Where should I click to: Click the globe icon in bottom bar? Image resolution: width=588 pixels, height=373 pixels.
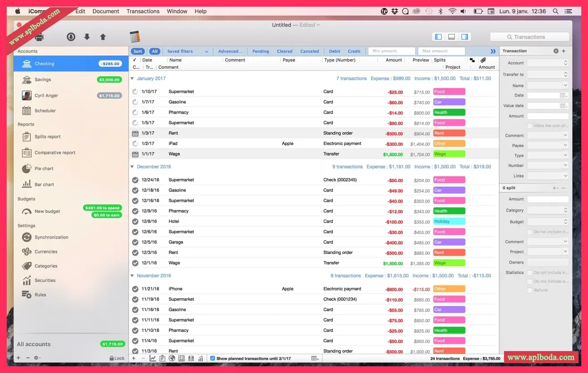pos(172,358)
